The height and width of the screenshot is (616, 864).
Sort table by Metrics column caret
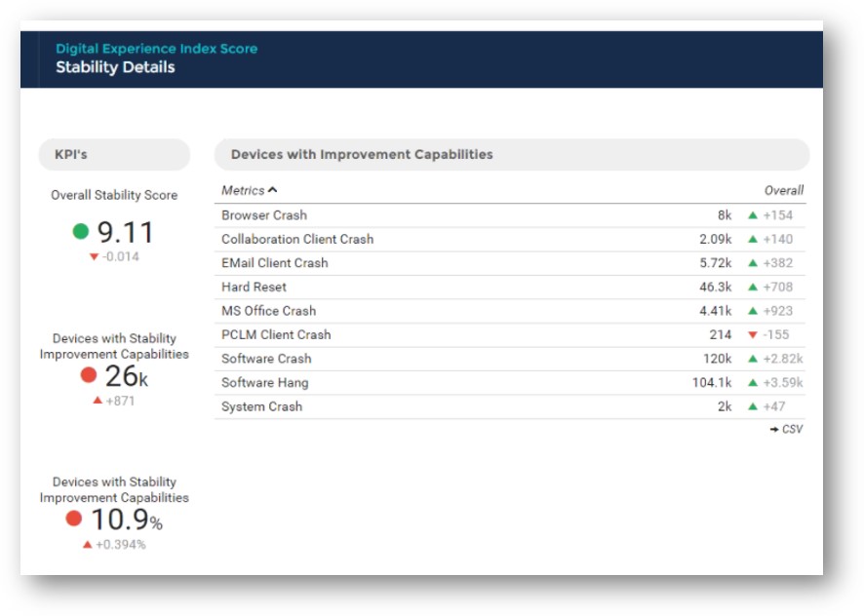[x=273, y=191]
